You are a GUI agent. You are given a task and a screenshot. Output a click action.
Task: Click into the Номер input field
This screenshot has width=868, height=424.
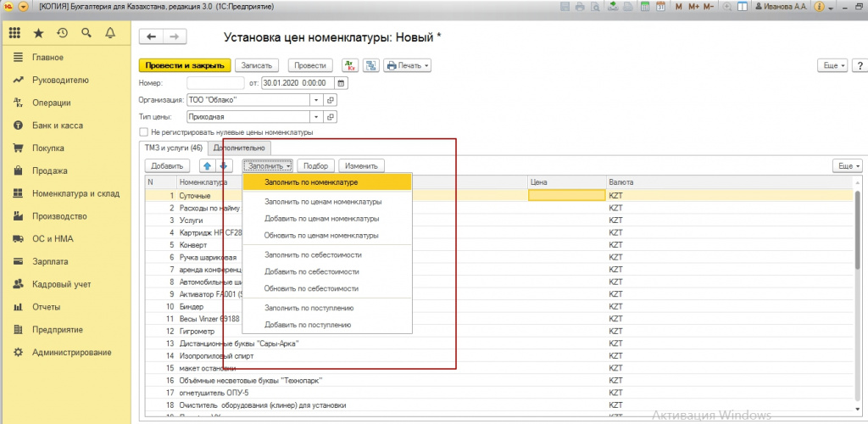[215, 83]
